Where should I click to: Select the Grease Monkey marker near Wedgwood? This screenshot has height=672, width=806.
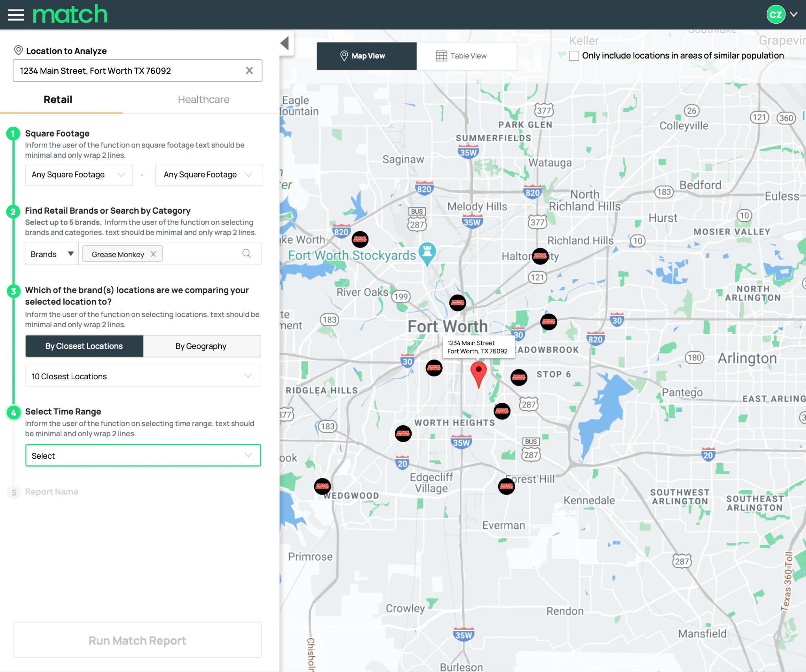click(x=322, y=486)
